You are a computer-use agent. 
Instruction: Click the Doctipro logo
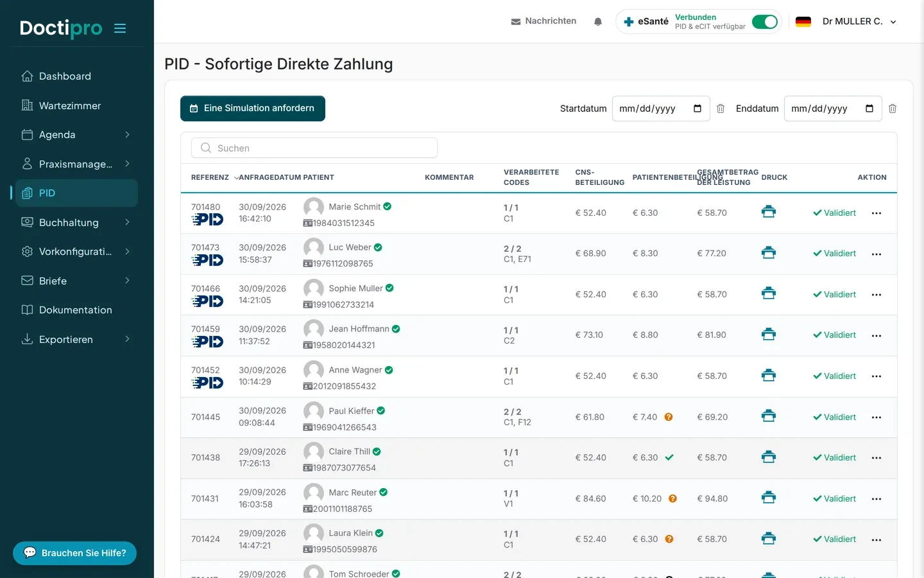(61, 28)
